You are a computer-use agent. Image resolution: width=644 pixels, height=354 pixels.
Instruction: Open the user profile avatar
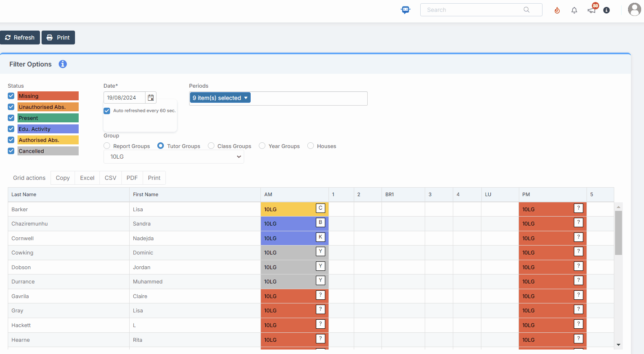tap(634, 9)
